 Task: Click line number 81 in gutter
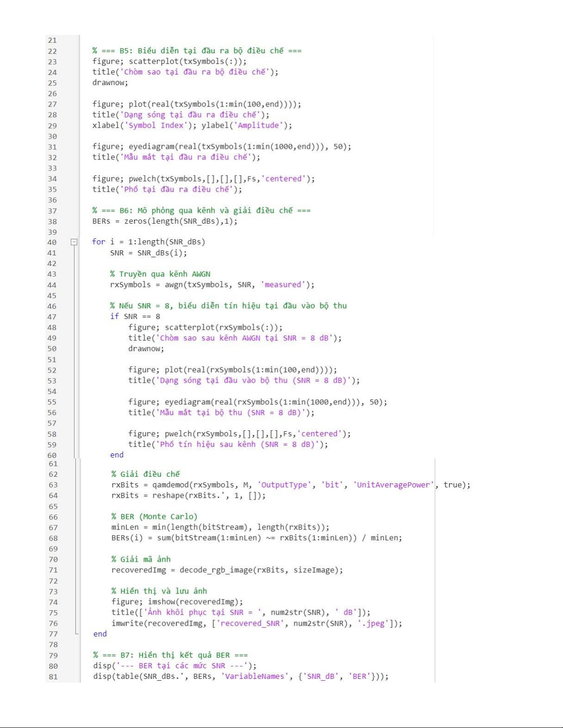[x=53, y=677]
